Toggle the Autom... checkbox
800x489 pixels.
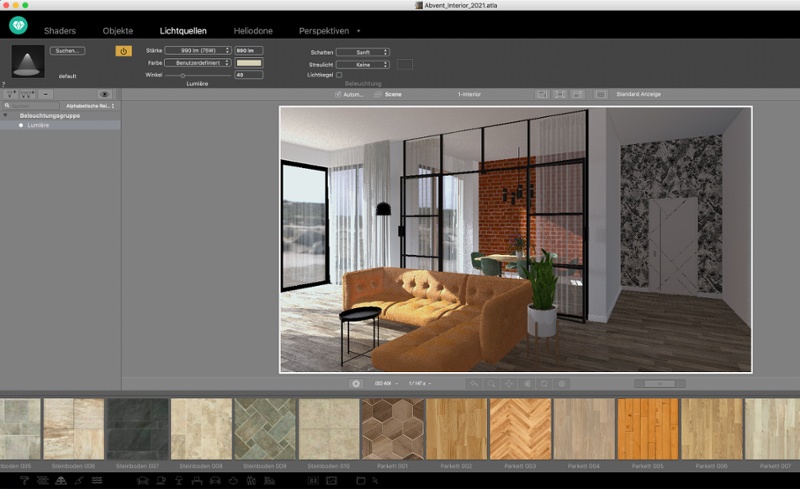click(338, 94)
